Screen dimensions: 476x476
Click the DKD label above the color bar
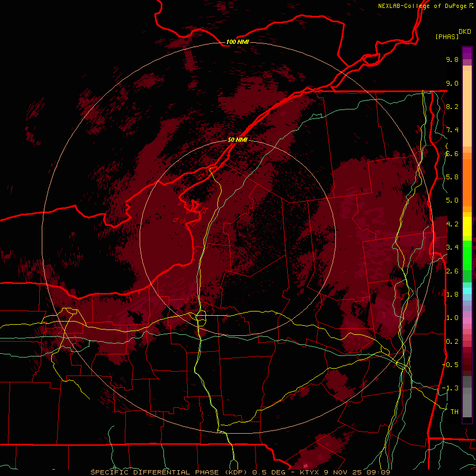(x=465, y=31)
